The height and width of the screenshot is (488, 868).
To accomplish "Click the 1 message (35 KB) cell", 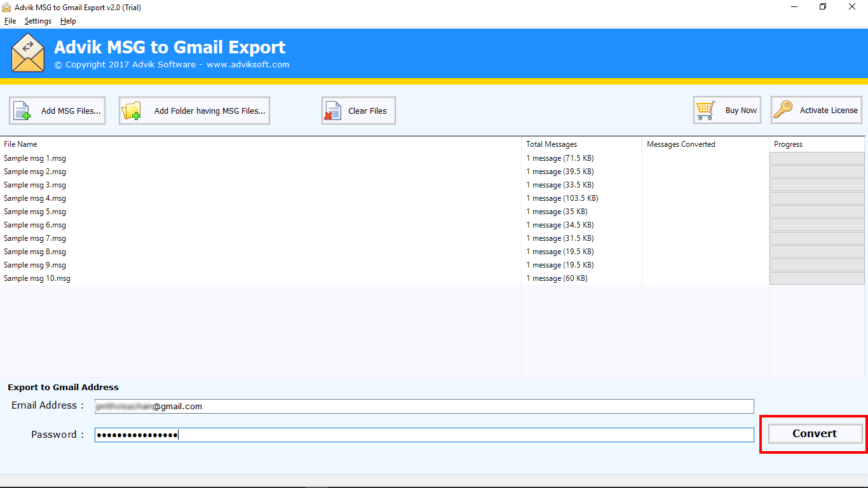I will pos(557,212).
